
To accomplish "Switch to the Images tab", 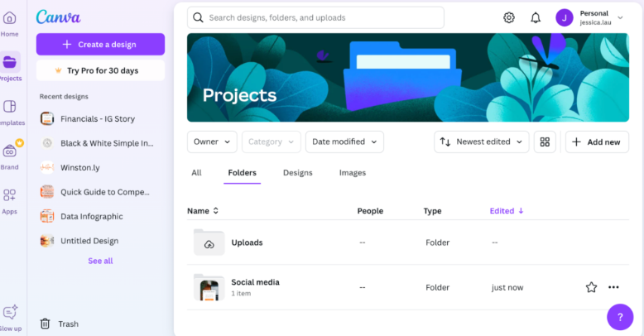I will point(353,173).
